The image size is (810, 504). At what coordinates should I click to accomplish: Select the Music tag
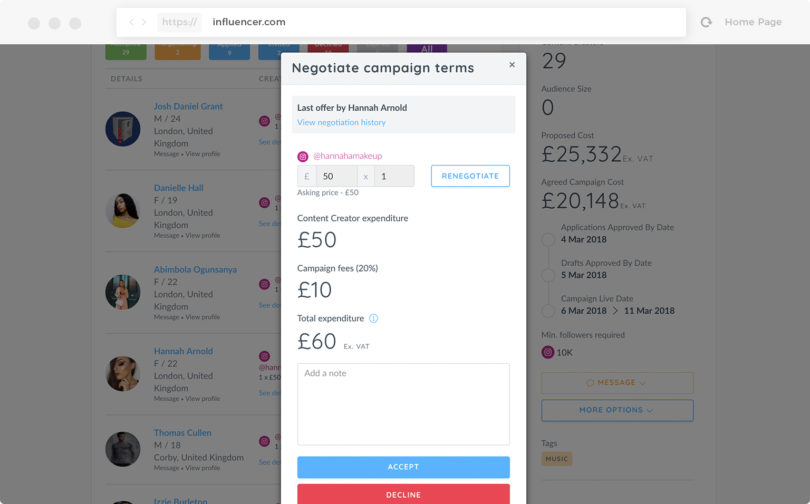[x=556, y=459]
